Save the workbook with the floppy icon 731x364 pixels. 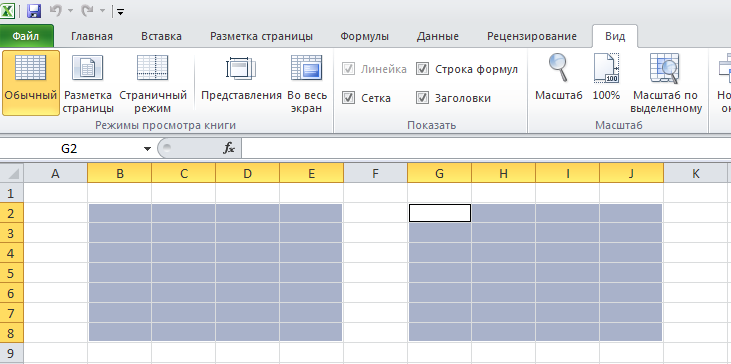click(x=34, y=10)
